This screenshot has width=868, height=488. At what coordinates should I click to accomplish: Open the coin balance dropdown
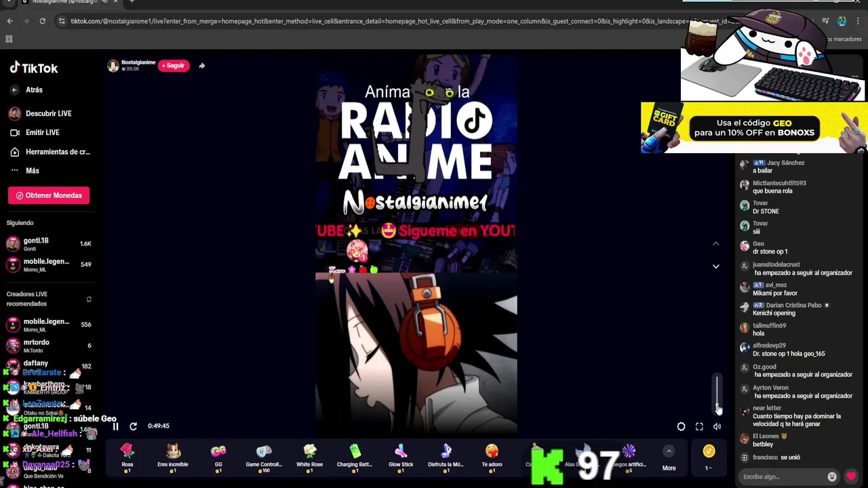pyautogui.click(x=709, y=457)
